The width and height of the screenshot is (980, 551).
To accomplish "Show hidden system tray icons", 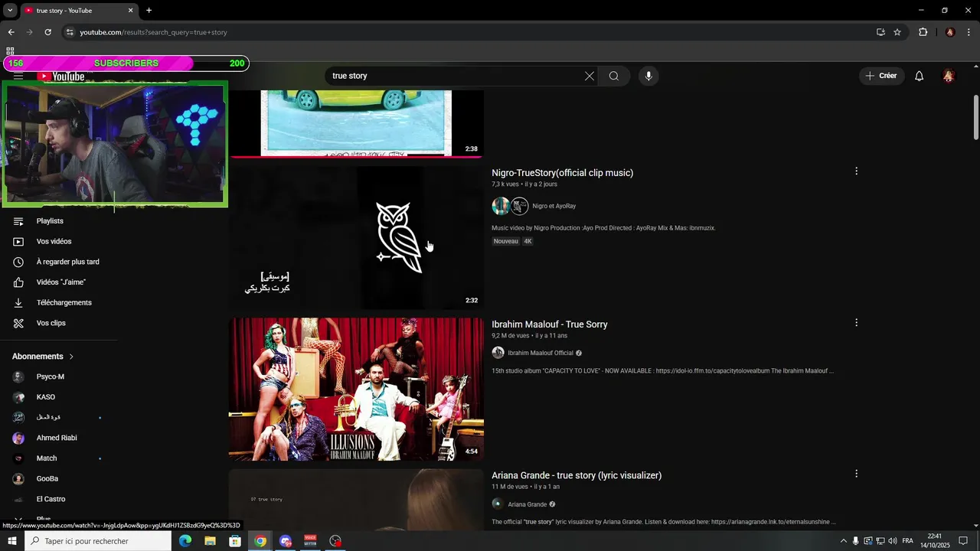I will coord(844,541).
